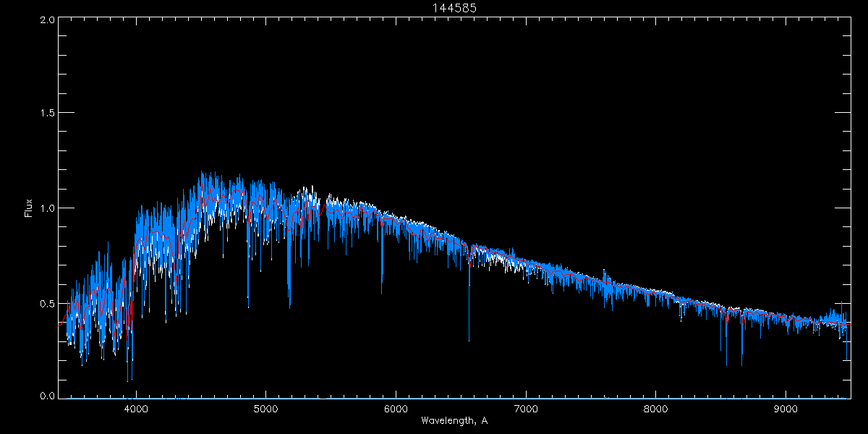This screenshot has width=868, height=434.
Task: Select the 1.5 flux tick label
Action: 48,114
